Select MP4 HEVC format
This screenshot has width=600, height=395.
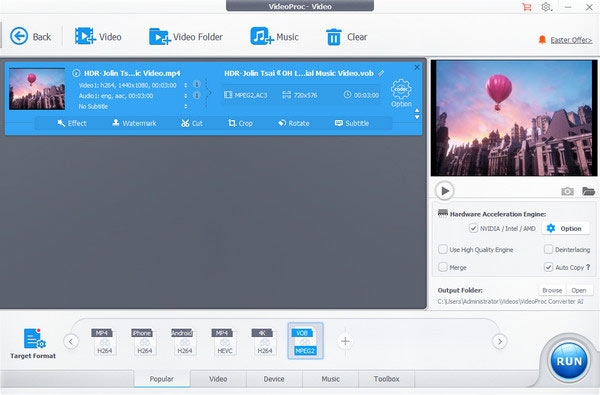click(225, 341)
